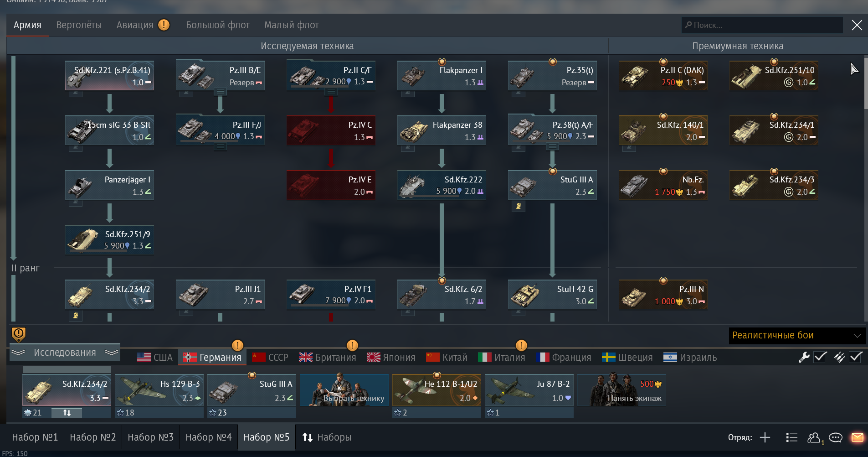This screenshot has height=457, width=868.
Task: Switch to the Вертолёты tab
Action: pos(79,25)
